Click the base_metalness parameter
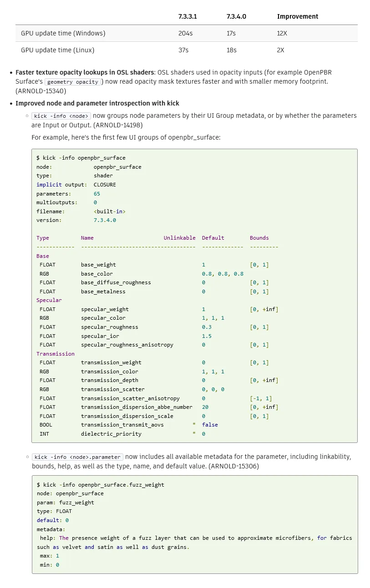 (x=103, y=291)
